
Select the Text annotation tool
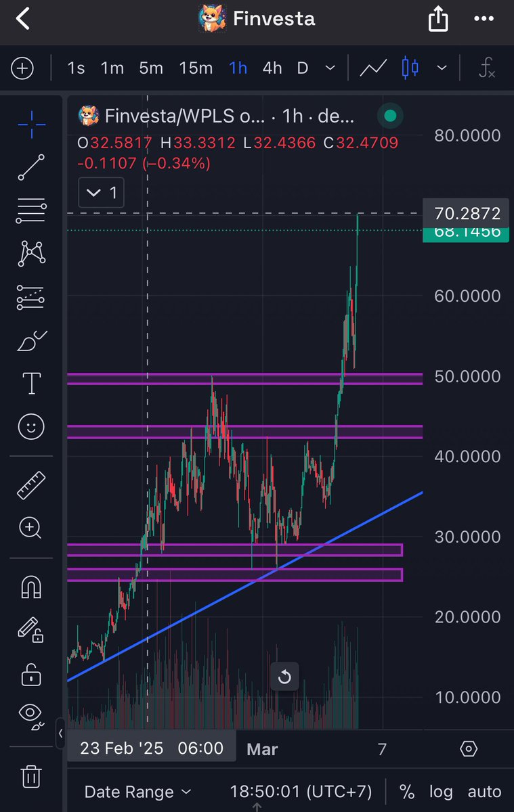(31, 383)
